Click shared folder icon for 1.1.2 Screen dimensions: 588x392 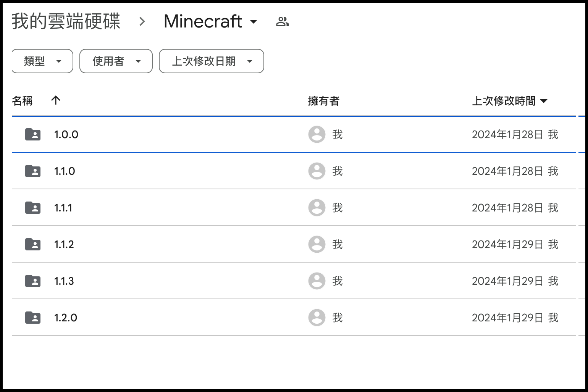[33, 244]
